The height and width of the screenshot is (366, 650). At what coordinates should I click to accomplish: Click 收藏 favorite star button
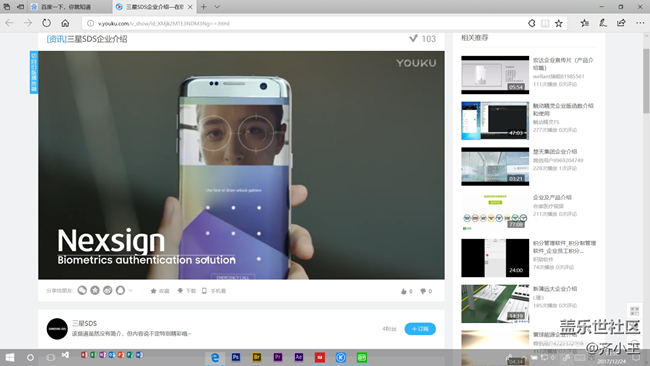pyautogui.click(x=160, y=291)
